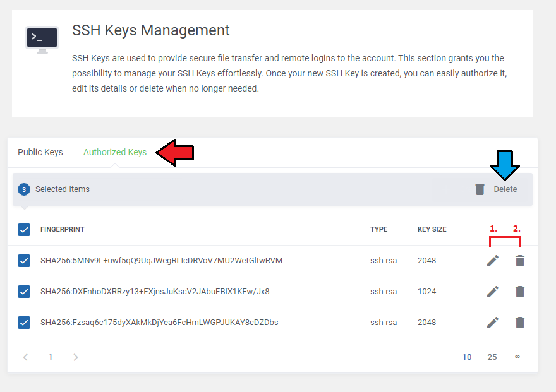Image resolution: width=556 pixels, height=392 pixels.
Task: Sort by the FINGERPRINT column header
Action: tap(63, 230)
